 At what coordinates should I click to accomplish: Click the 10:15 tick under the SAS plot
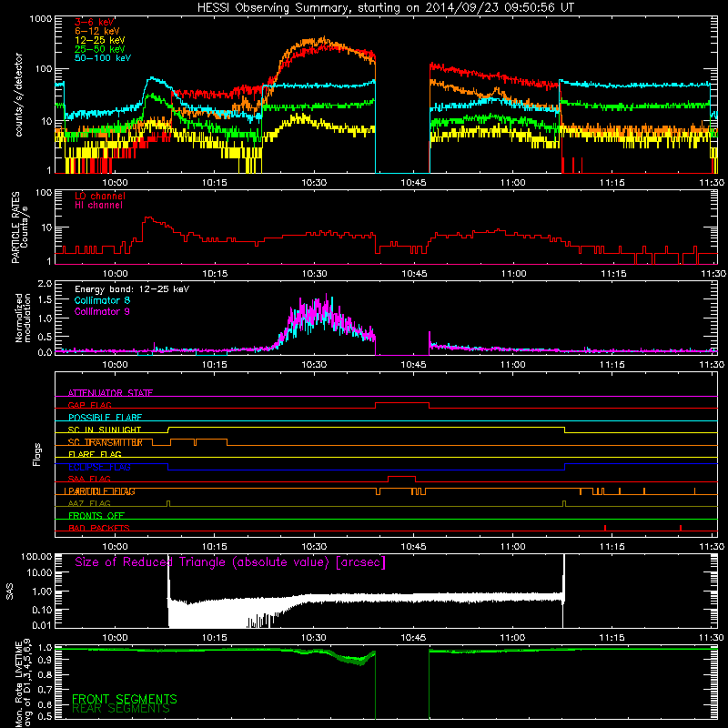215,638
